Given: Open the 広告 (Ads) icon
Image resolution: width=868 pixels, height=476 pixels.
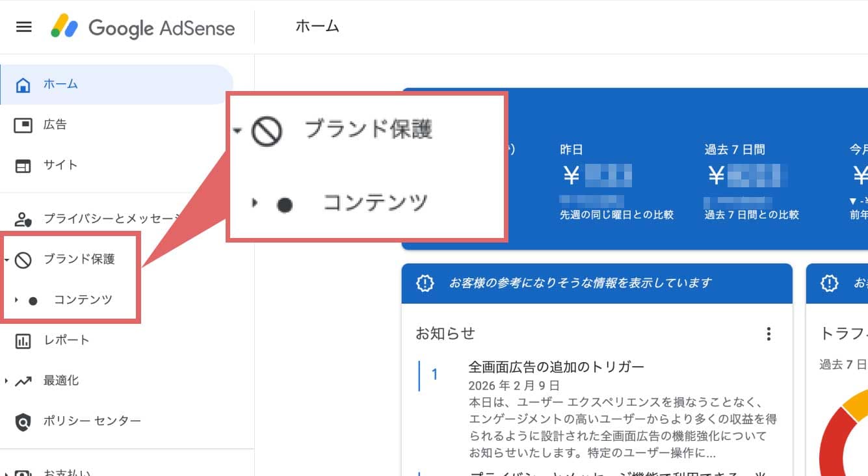Looking at the screenshot, I should pos(23,125).
